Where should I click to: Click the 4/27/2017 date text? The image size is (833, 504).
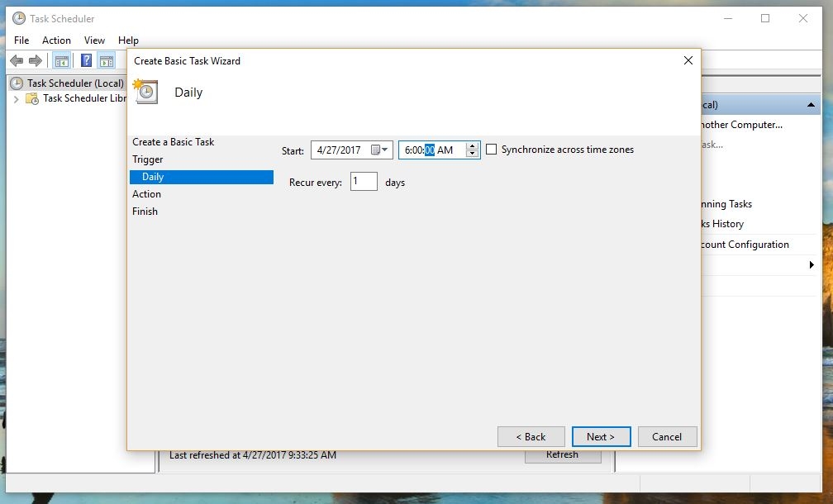339,150
